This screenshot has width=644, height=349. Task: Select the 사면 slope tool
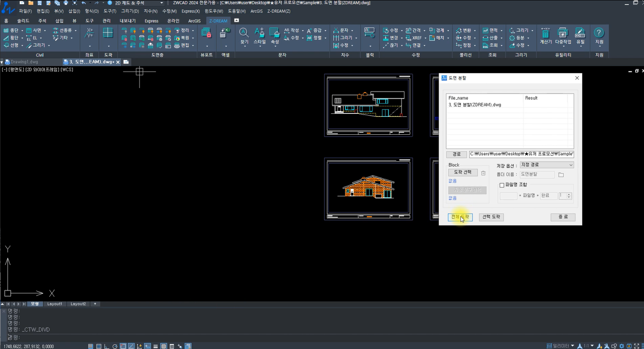[x=34, y=31]
